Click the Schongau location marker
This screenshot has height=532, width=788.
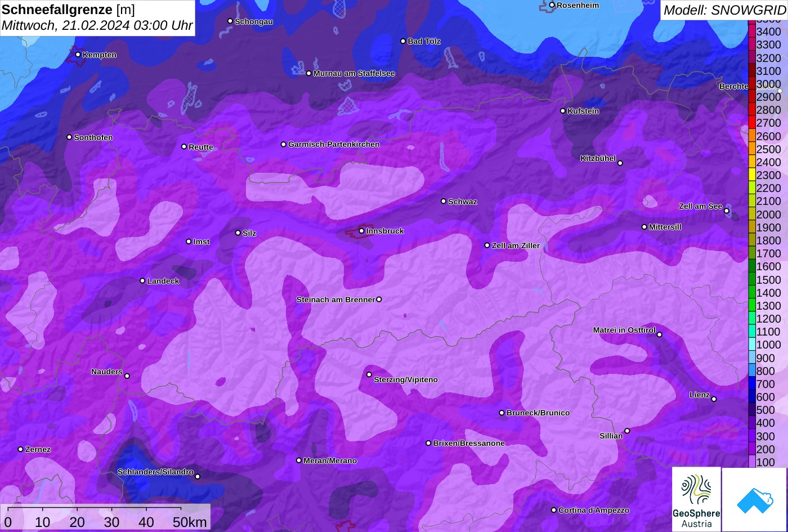click(230, 21)
